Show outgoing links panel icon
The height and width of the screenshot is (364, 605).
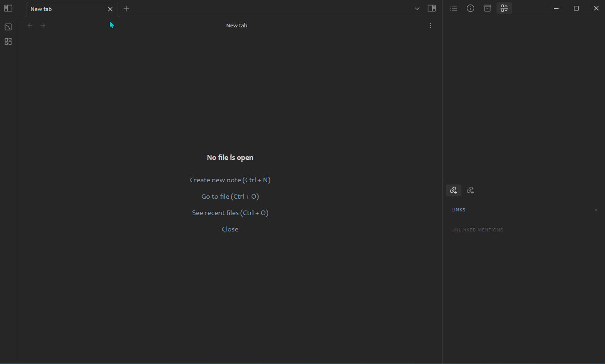[x=454, y=190]
